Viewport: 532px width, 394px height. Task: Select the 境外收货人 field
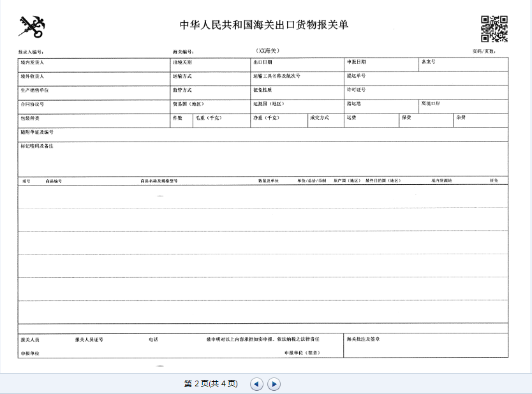click(89, 78)
